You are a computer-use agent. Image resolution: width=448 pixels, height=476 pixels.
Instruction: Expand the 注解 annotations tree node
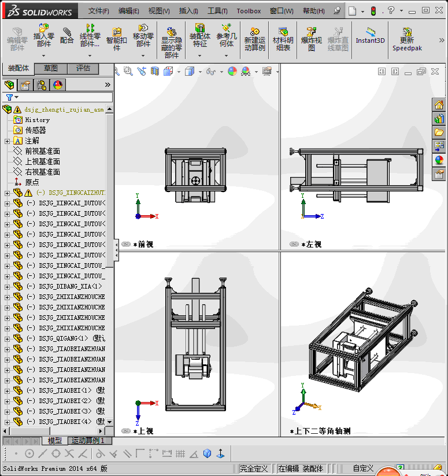pos(7,141)
